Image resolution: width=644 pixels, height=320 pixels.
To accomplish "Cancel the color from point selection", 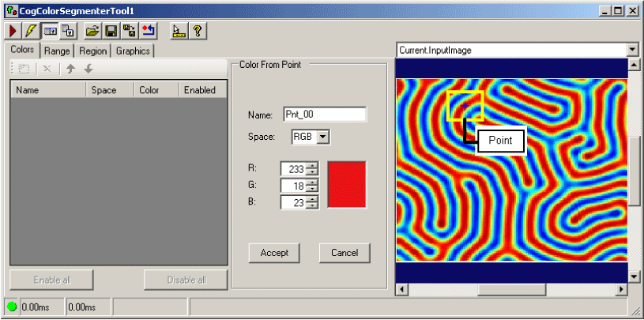I will [345, 253].
